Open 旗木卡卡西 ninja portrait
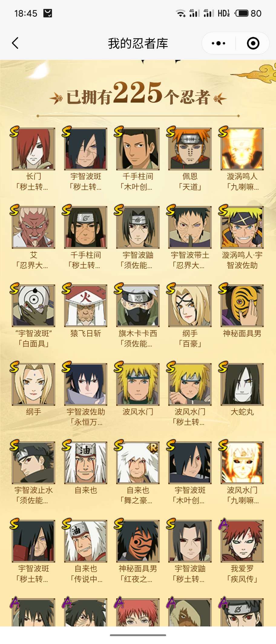The image size is (276, 644). pos(138,306)
